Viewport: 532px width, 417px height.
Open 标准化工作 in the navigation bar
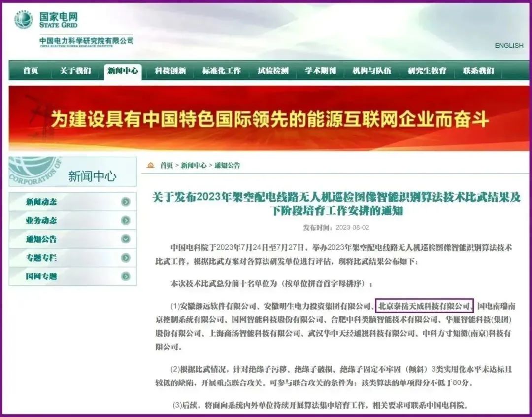[x=222, y=71]
